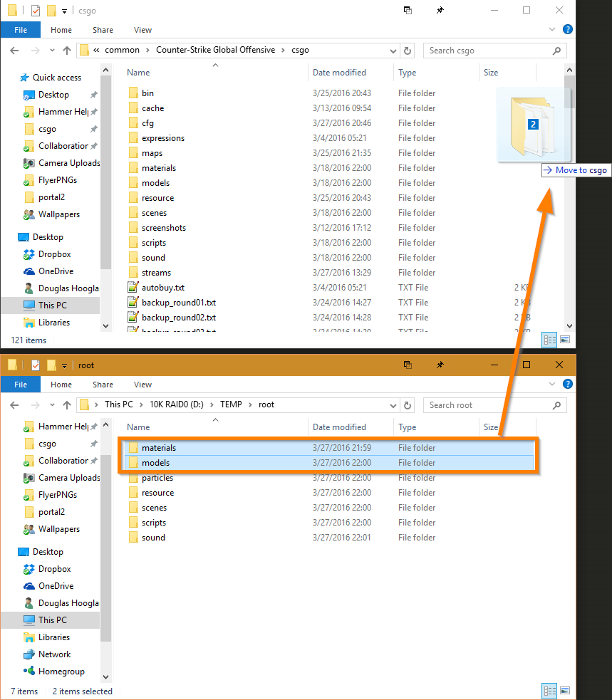Open the View tab in root window
The height and width of the screenshot is (700, 612).
tap(142, 385)
